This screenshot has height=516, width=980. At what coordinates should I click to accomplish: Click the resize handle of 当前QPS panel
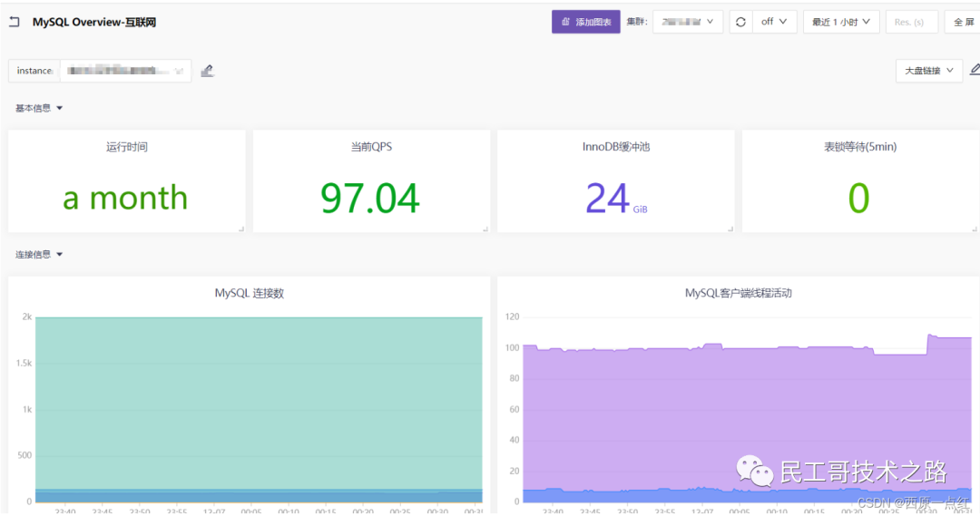485,229
